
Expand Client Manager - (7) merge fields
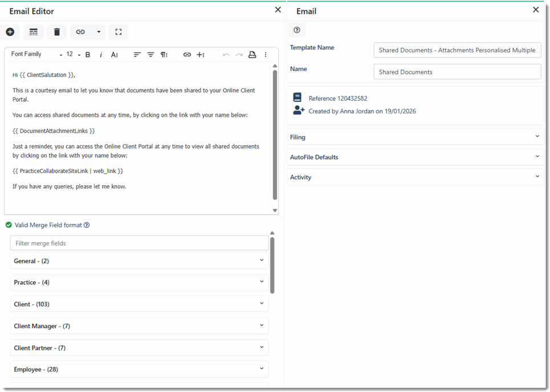click(x=139, y=326)
